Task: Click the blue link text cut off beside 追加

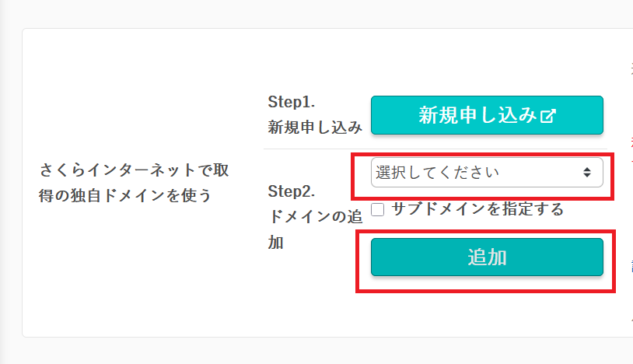Action: 631,266
